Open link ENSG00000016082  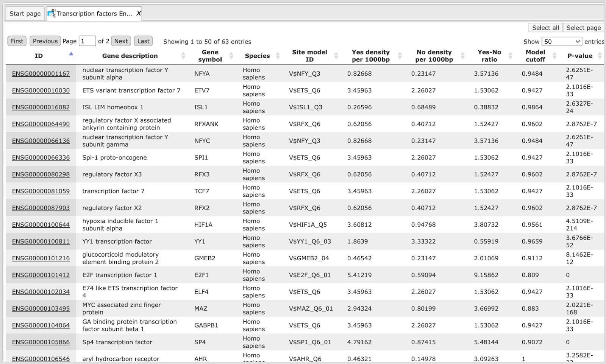[x=41, y=107]
